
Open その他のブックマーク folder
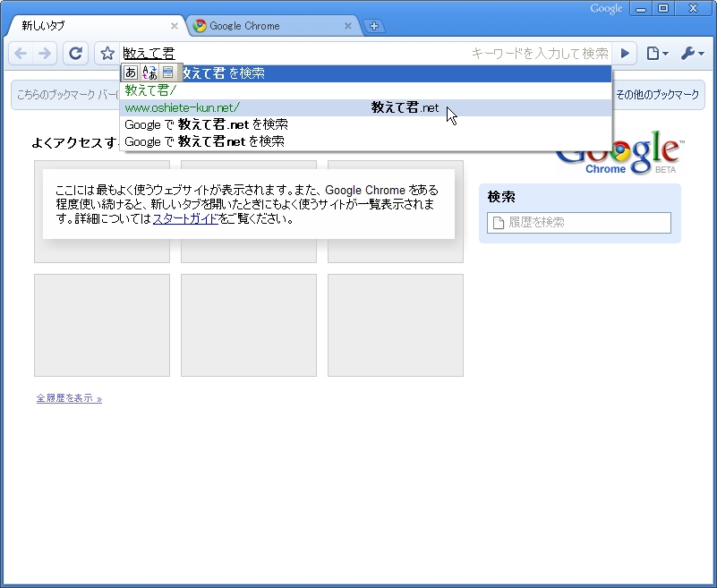click(657, 95)
